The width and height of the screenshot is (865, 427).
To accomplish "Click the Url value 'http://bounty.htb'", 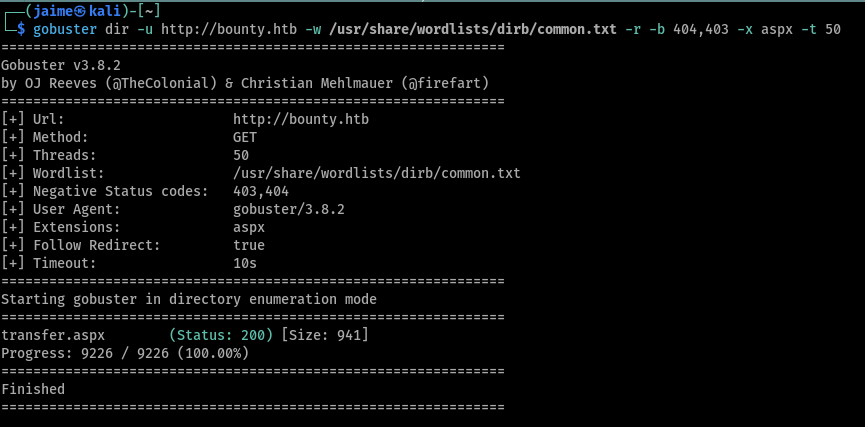I will point(301,120).
